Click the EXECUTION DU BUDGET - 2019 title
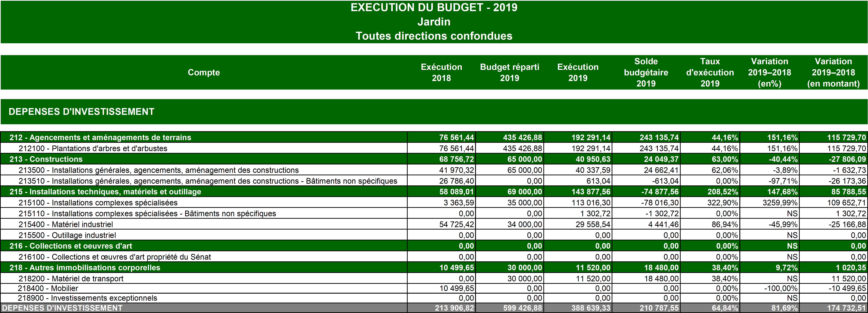 coord(434,7)
